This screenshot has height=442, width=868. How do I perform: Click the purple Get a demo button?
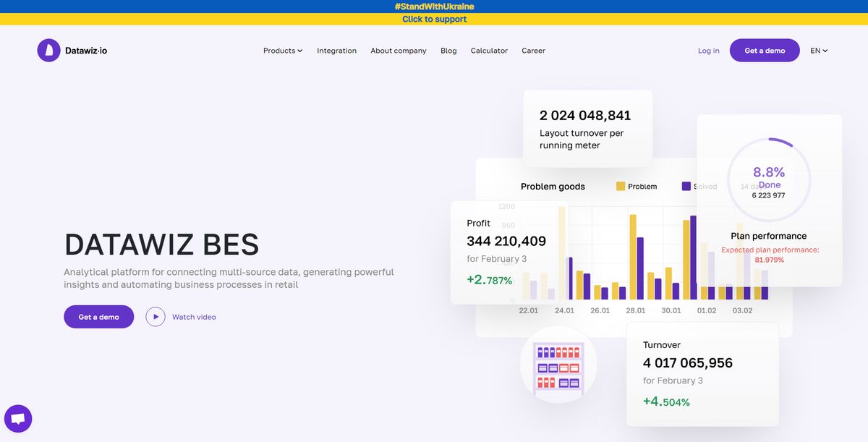click(x=765, y=50)
